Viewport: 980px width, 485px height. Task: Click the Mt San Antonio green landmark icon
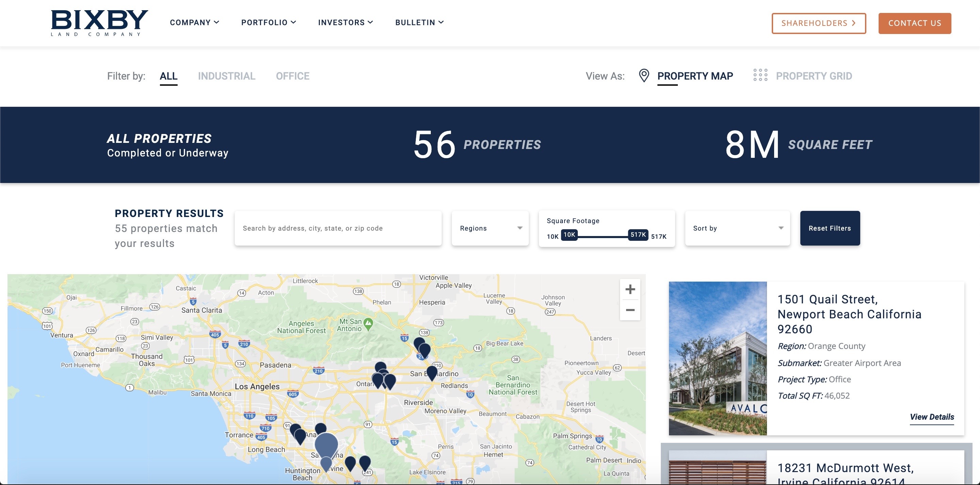[368, 323]
